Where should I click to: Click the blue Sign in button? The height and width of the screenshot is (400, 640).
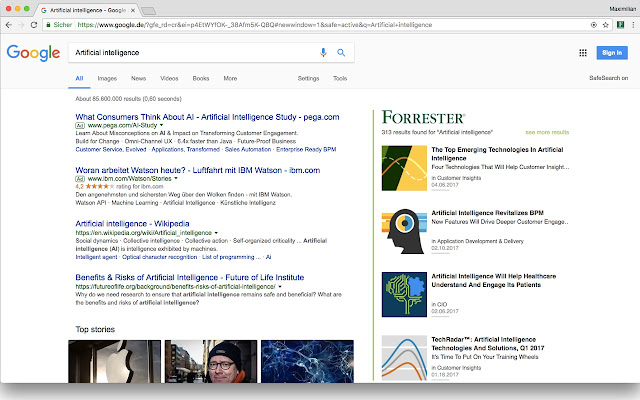tap(612, 53)
